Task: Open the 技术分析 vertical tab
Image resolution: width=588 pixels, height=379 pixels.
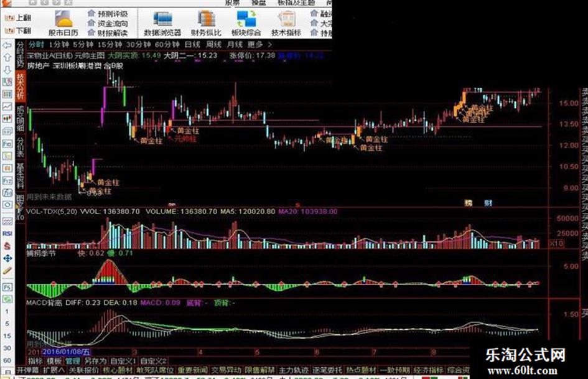Action: pos(21,86)
